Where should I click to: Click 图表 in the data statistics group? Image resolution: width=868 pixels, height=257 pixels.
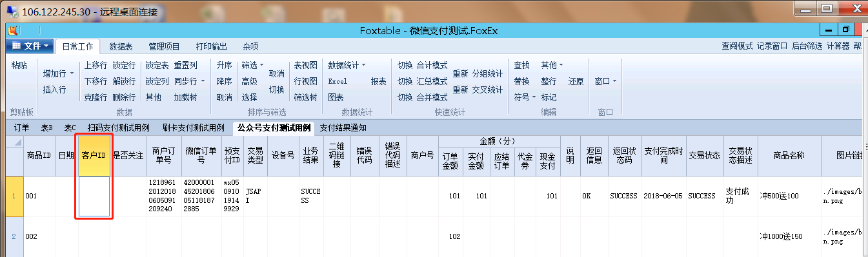(336, 97)
